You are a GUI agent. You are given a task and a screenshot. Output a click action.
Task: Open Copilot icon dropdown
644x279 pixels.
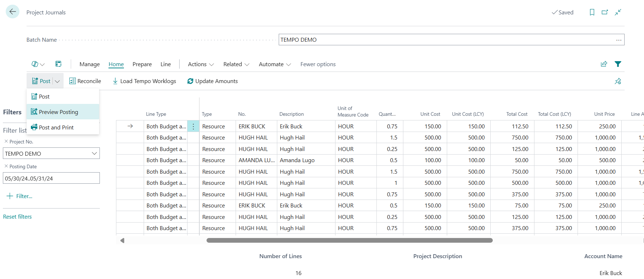(38, 64)
